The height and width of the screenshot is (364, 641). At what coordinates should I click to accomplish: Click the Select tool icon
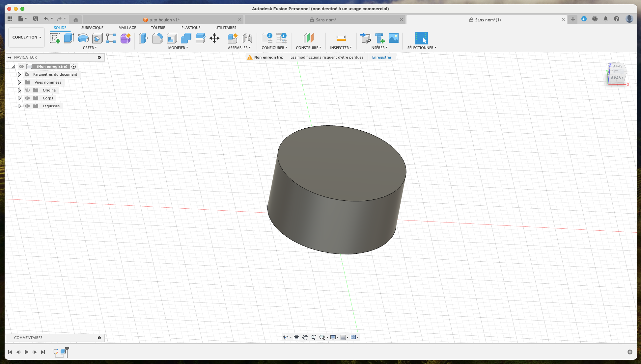point(422,38)
